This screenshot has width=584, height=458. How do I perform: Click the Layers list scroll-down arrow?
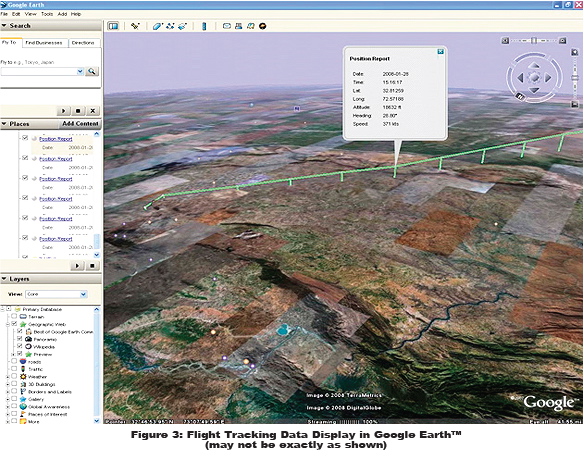97,421
